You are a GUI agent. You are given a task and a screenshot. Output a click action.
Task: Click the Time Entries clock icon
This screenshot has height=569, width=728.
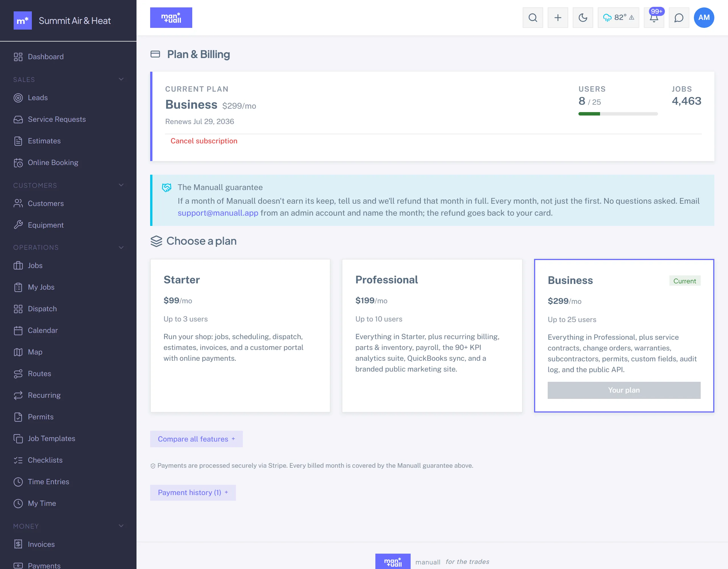tap(18, 482)
